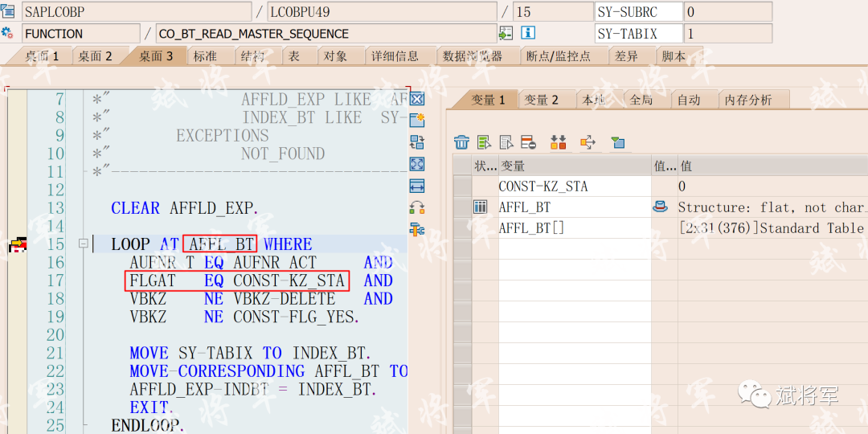Click the blue hat icon in the AFFL_BT row

658,207
